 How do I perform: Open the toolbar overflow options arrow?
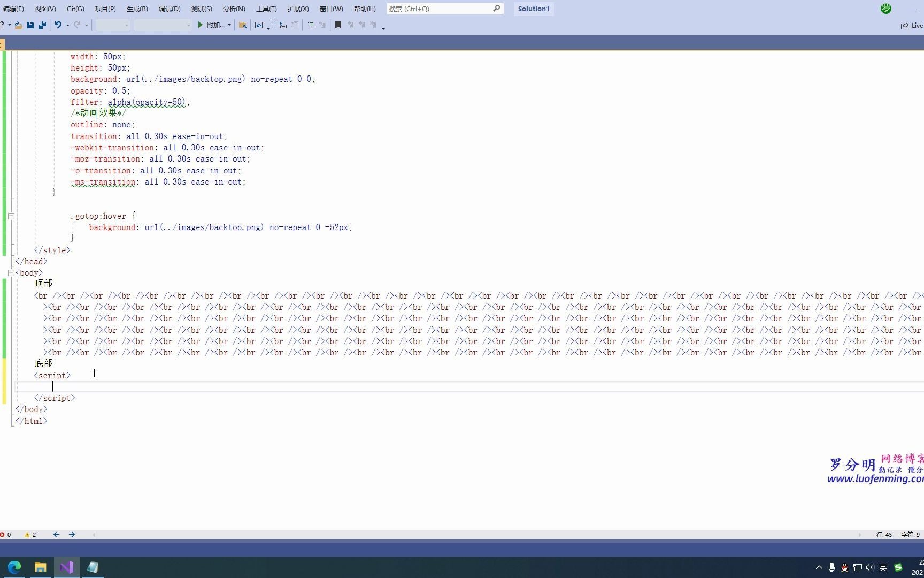pyautogui.click(x=383, y=27)
